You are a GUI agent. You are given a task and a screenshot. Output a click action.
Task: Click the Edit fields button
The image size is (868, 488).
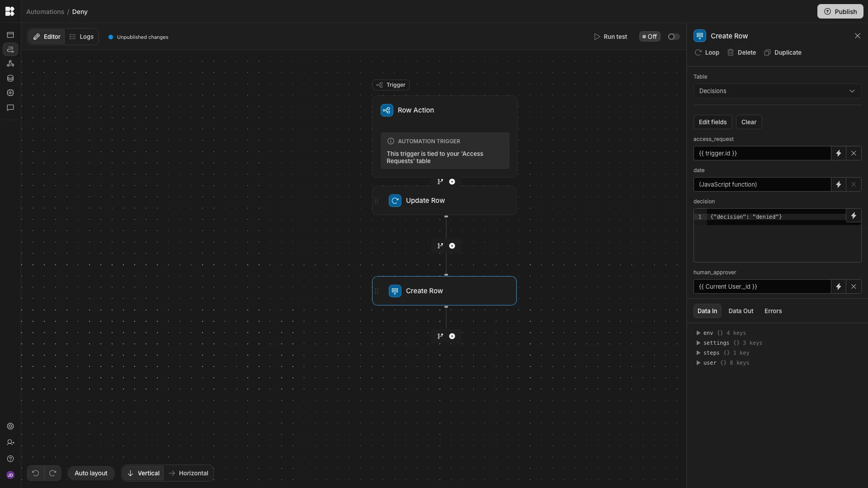pos(712,122)
